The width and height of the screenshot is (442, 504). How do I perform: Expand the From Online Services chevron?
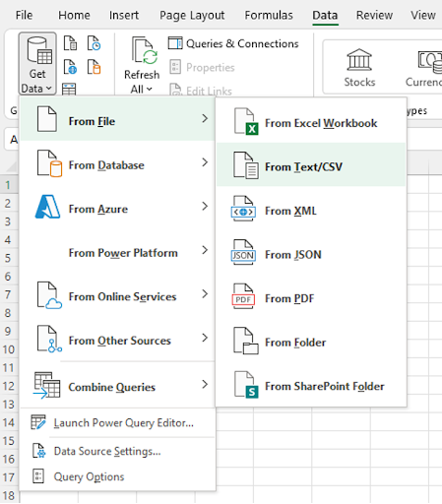(205, 294)
